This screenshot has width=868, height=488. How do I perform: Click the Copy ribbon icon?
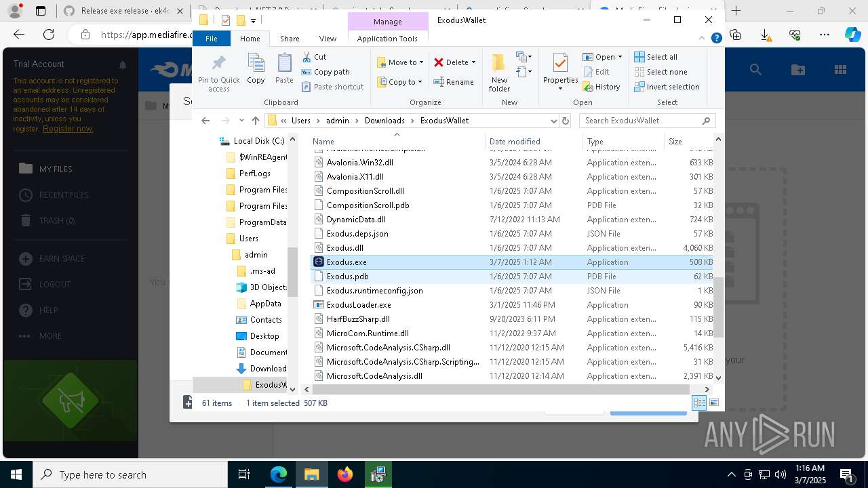256,69
